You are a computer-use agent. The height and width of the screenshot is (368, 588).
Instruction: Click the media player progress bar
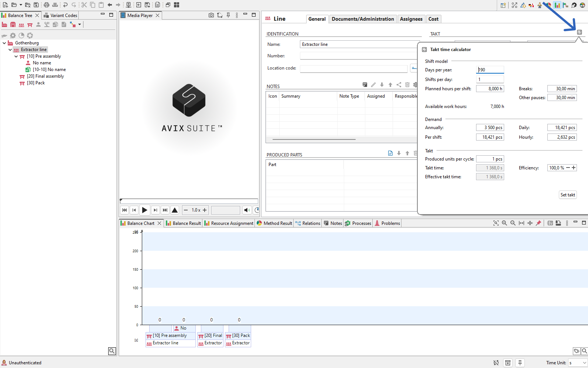click(189, 201)
